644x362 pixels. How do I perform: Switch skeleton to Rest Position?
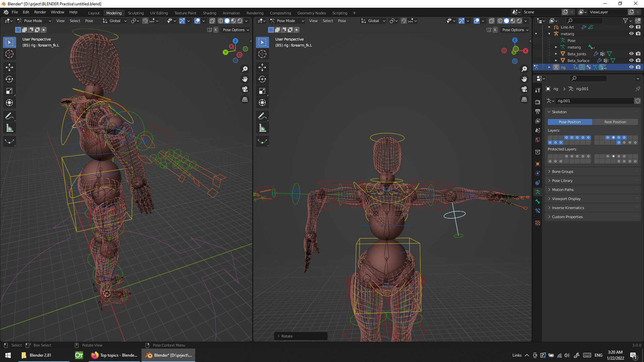point(615,122)
